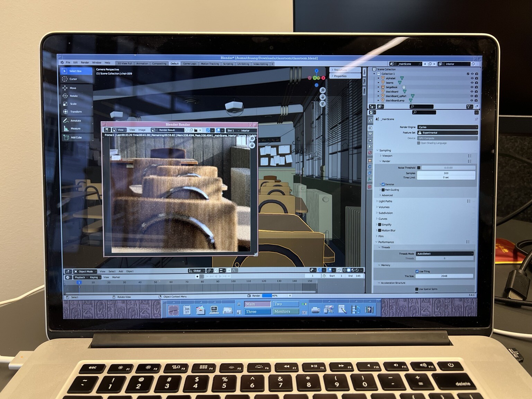Enable the Noise Threshold checkbox

[x=419, y=168]
